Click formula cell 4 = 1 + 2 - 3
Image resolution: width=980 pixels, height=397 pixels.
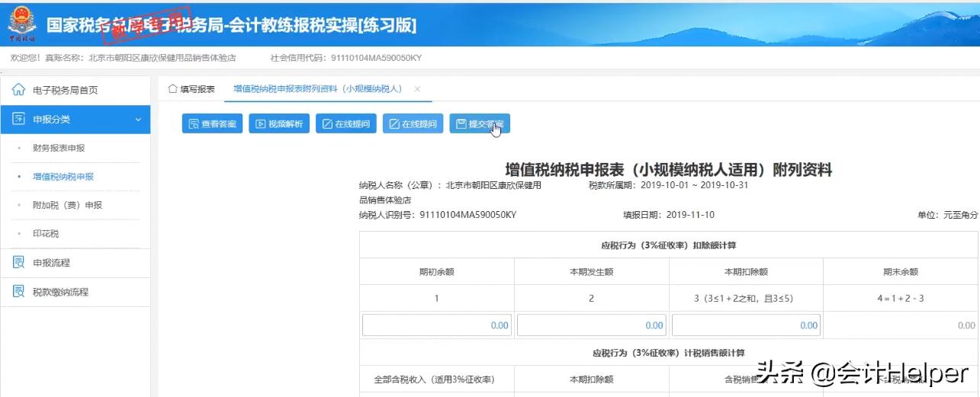pyautogui.click(x=901, y=299)
